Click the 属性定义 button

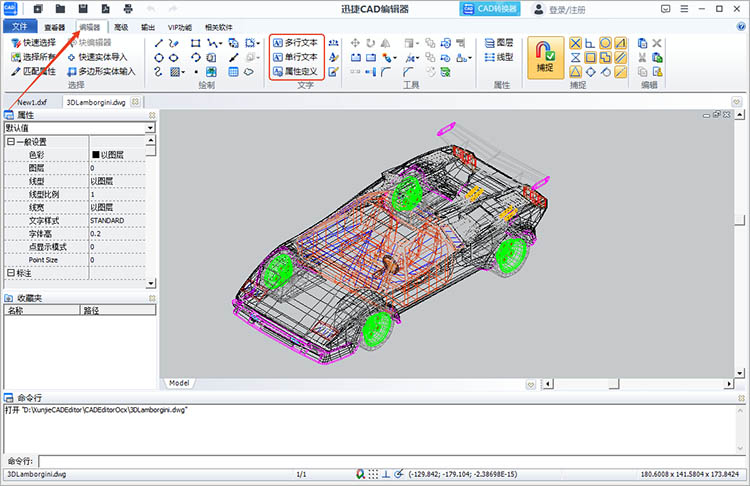(295, 72)
